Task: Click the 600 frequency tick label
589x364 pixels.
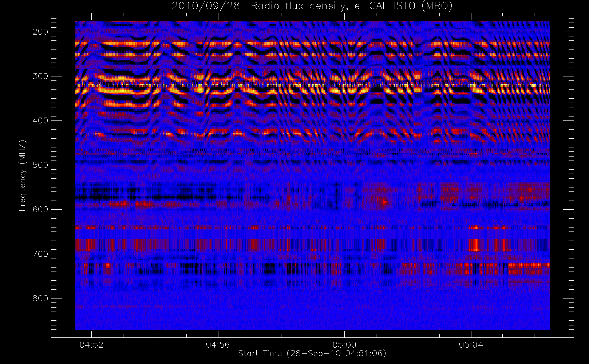Action: [40, 209]
